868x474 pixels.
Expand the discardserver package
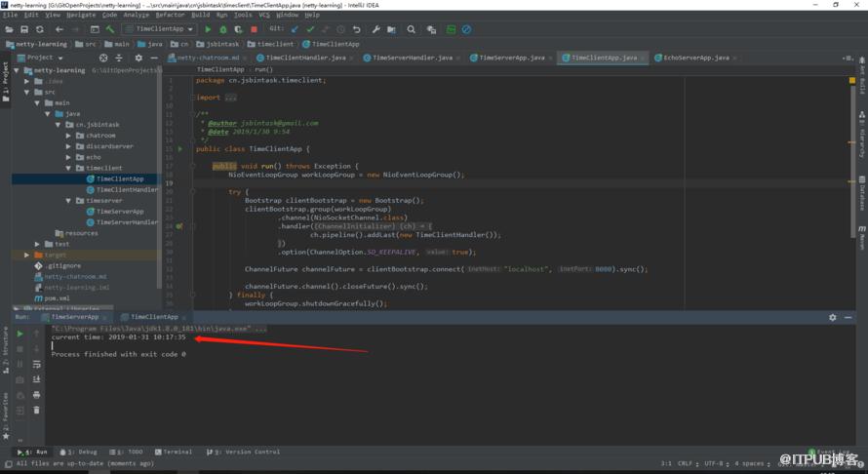tap(68, 146)
